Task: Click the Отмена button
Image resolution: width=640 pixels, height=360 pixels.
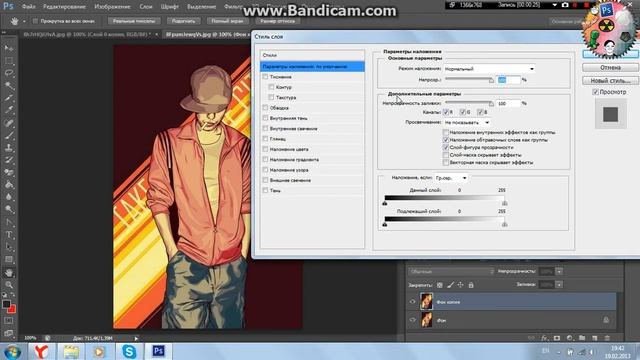Action: coord(611,68)
